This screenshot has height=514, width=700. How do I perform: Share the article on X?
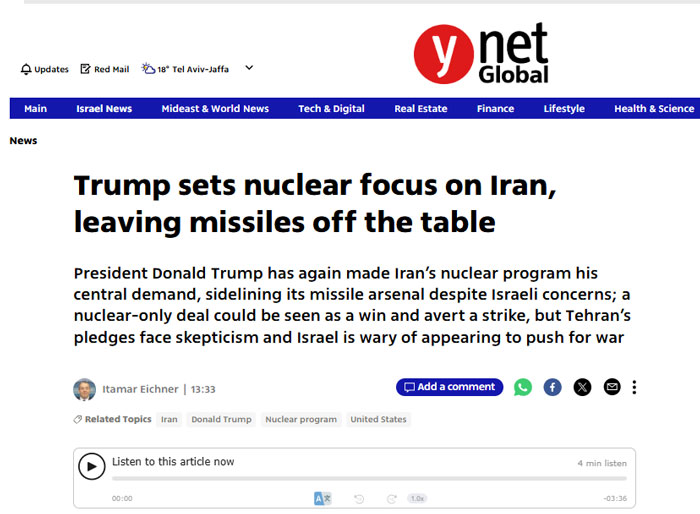(582, 387)
